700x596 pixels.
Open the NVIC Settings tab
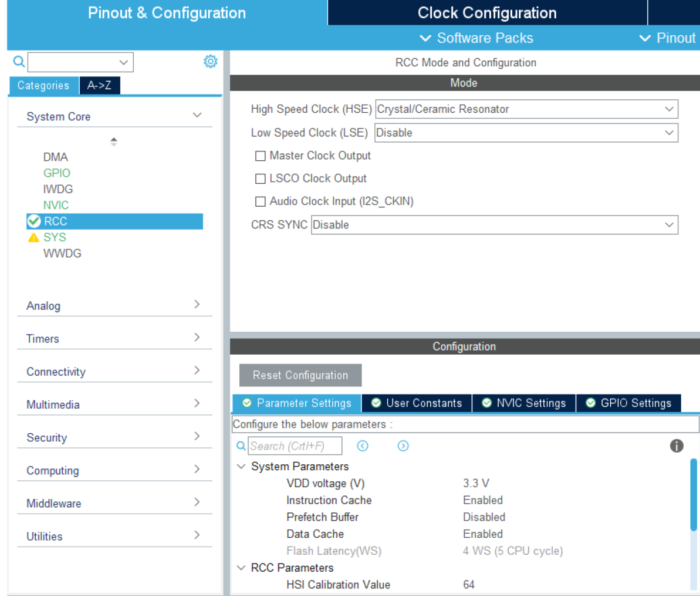coord(524,403)
